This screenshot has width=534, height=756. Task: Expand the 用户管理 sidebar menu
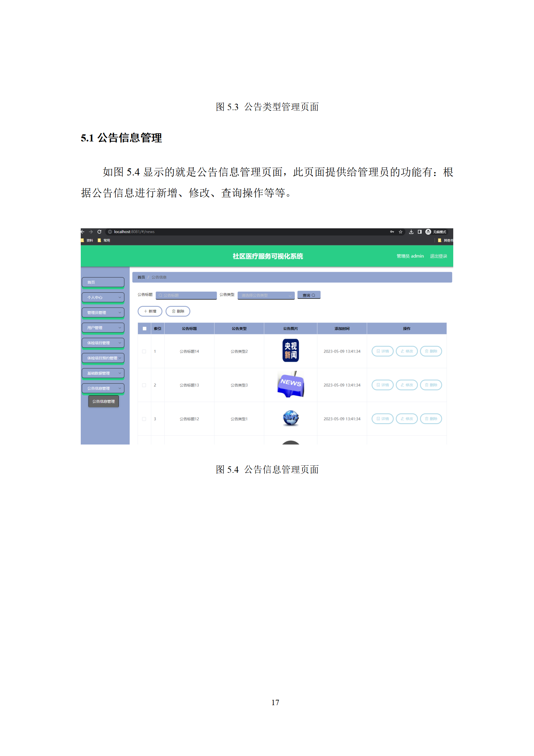(103, 328)
